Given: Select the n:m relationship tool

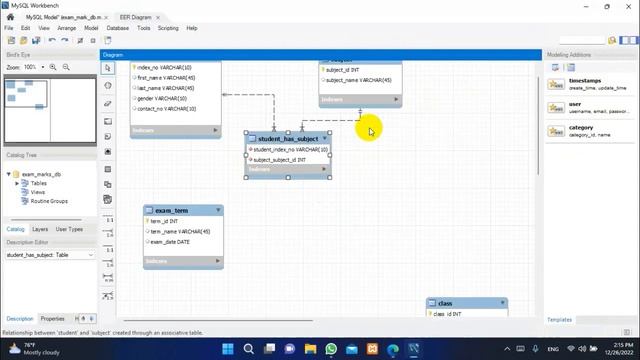Looking at the screenshot, I should (x=108, y=278).
